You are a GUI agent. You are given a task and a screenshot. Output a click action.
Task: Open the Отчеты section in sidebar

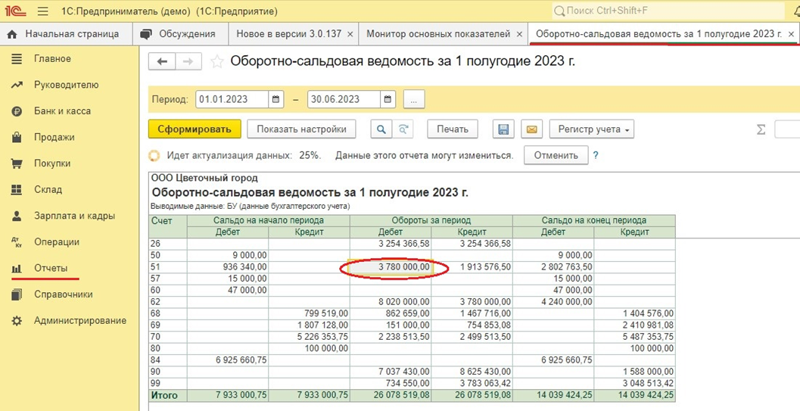(x=51, y=268)
